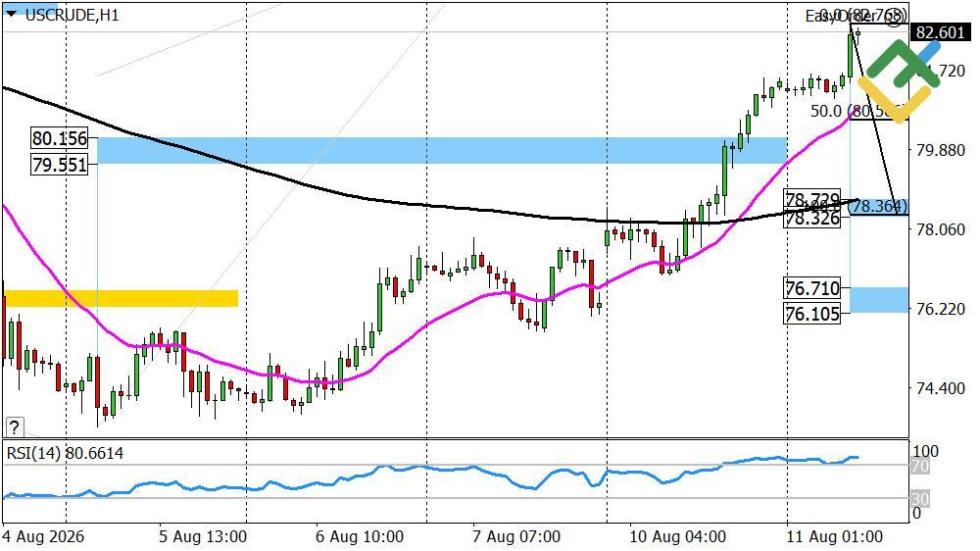Click the 10 Aug 04:00 time label
Image resolution: width=980 pixels, height=551 pixels.
[x=677, y=536]
